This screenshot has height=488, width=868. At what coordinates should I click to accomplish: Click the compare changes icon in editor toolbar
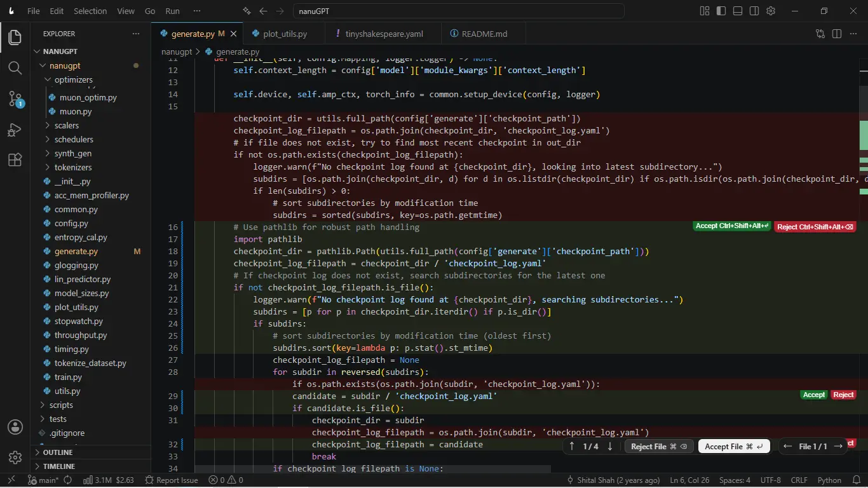(x=820, y=34)
